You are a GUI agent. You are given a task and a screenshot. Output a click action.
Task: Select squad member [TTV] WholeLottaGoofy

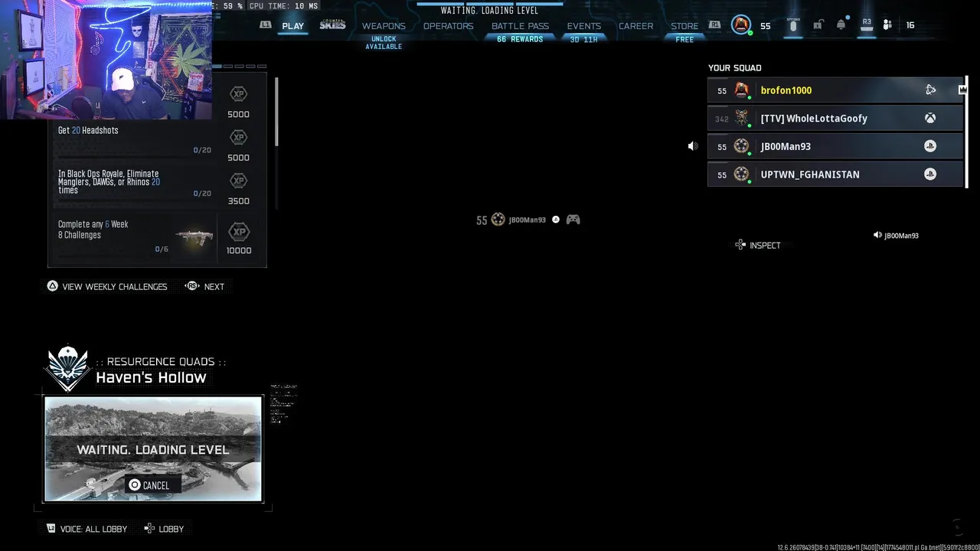835,119
